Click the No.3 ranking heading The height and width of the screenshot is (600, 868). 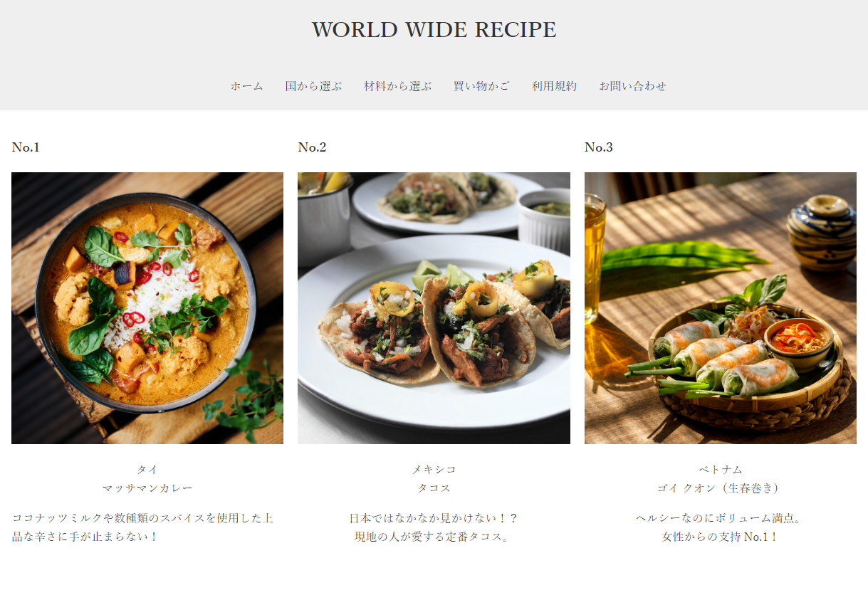[599, 147]
